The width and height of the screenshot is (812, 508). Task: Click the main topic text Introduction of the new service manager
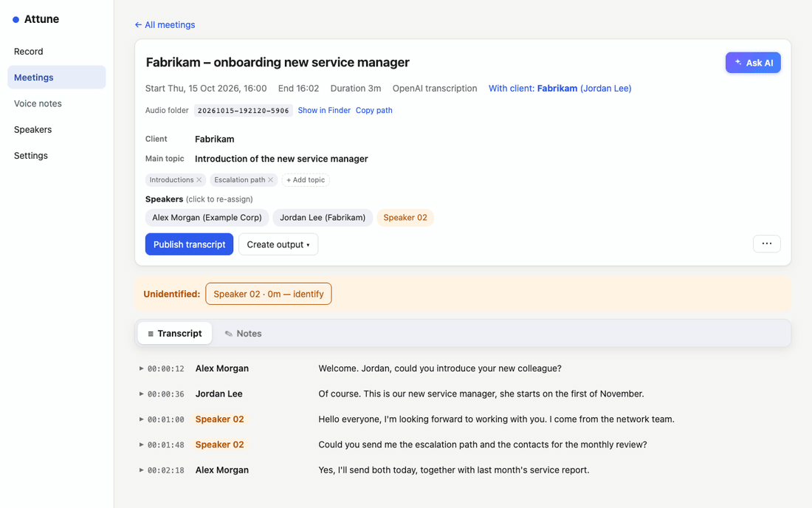pos(281,159)
